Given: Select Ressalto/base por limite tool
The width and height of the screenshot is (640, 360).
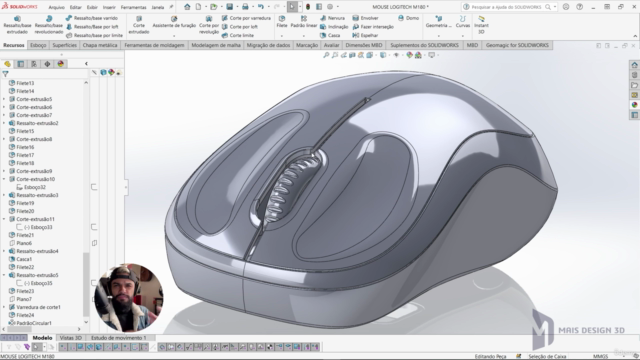Looking at the screenshot, I should (x=94, y=35).
